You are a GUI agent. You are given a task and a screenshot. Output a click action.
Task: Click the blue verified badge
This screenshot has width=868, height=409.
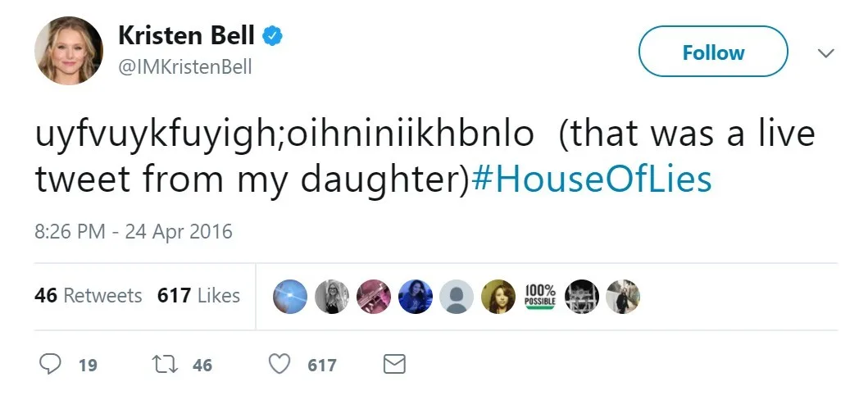272,36
